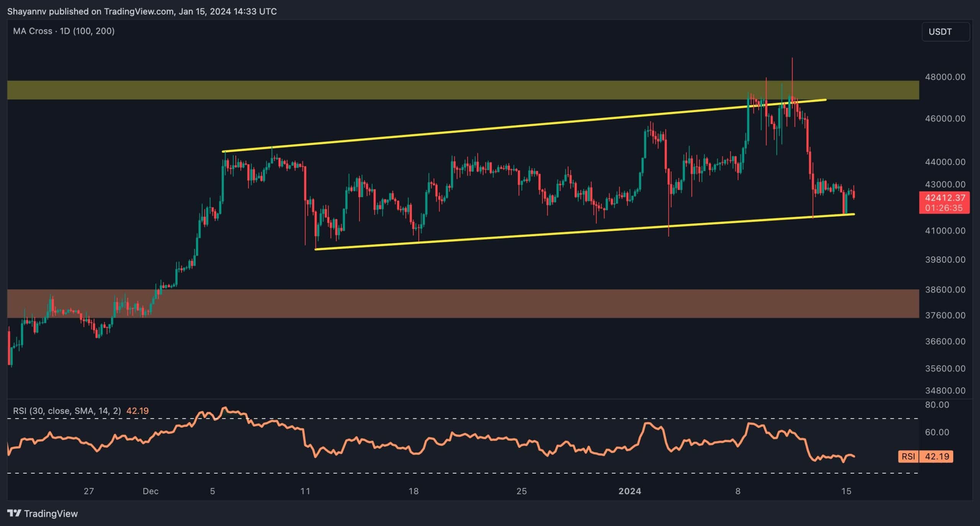Click the 35600.00 price axis label
The image size is (980, 526).
(x=945, y=368)
